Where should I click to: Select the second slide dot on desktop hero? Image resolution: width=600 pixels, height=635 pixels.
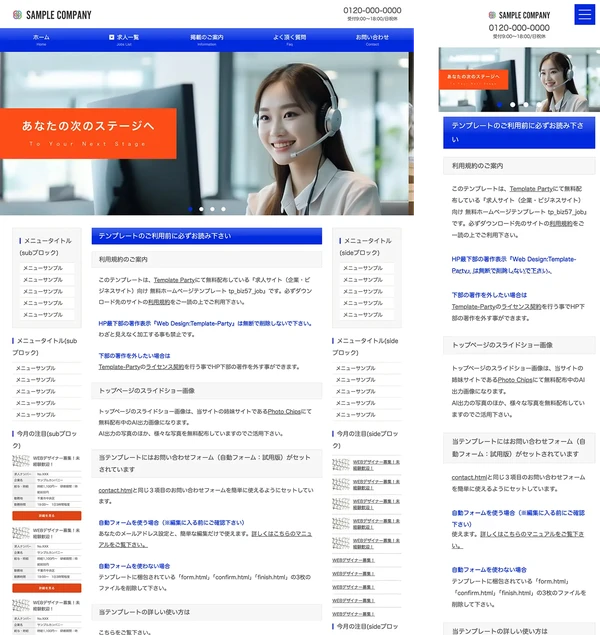click(201, 209)
